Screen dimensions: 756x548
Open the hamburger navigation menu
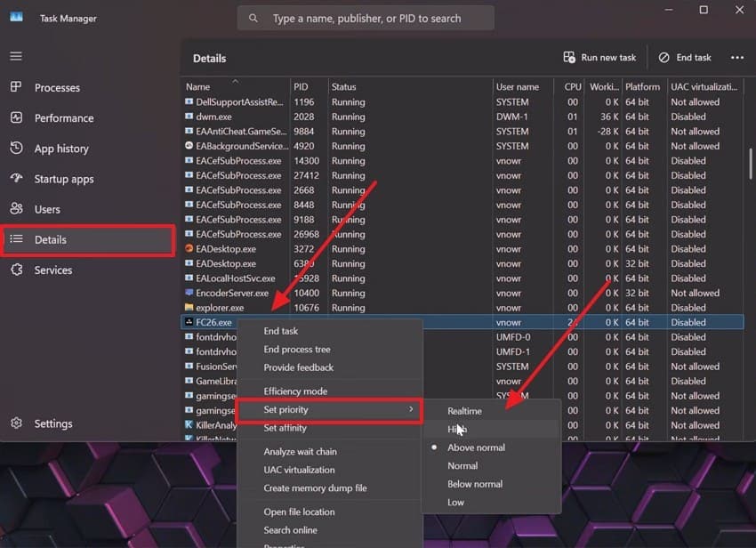[16, 56]
